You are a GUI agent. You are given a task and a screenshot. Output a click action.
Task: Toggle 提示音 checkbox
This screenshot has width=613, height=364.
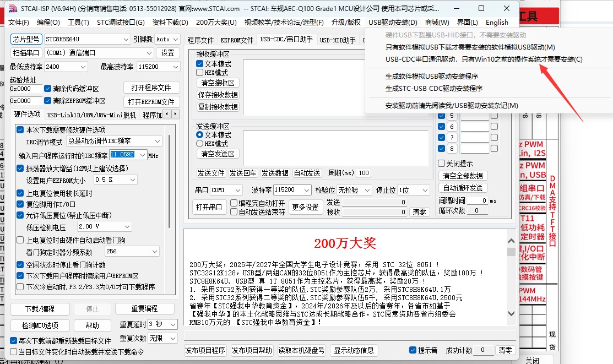(413, 350)
